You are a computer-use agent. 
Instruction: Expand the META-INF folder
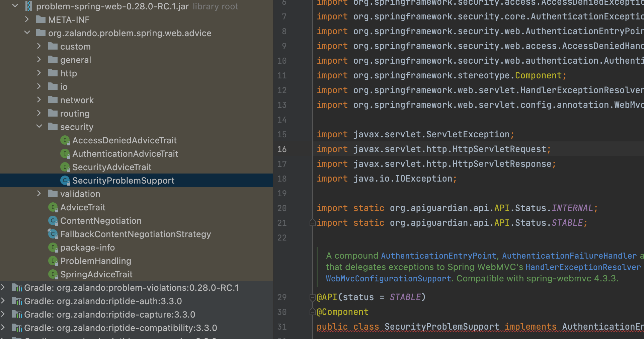click(27, 19)
